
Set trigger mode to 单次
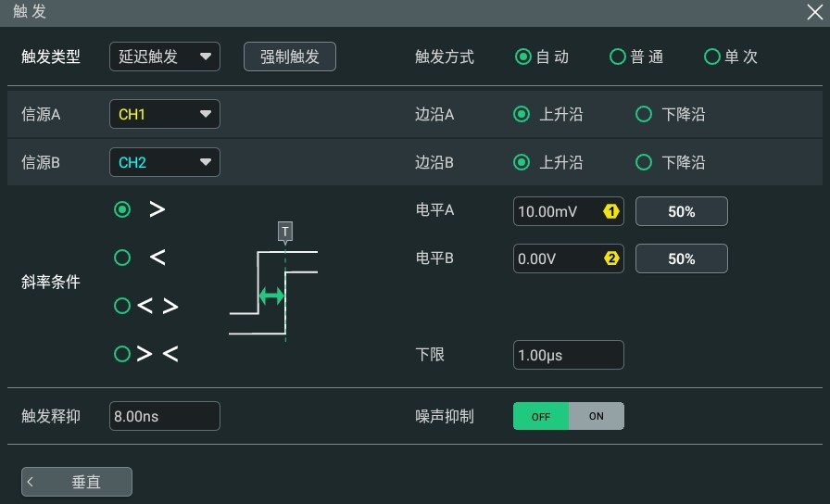tap(712, 57)
